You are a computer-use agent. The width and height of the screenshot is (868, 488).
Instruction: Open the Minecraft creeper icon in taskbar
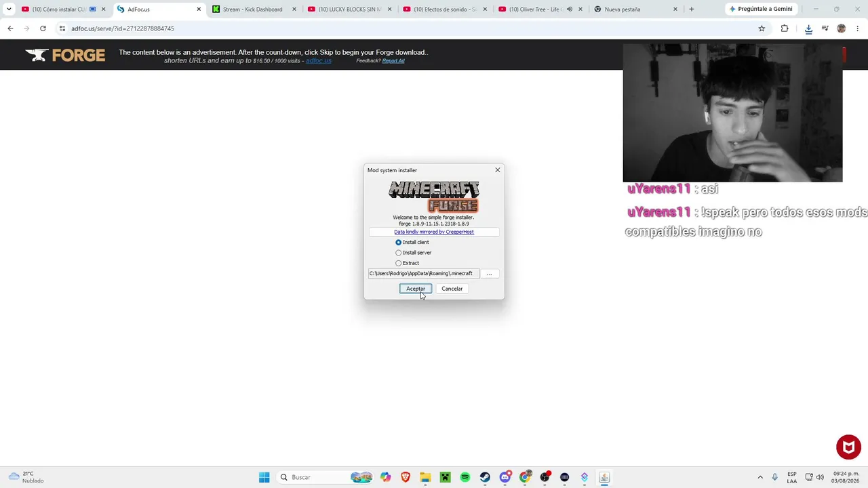pyautogui.click(x=446, y=477)
